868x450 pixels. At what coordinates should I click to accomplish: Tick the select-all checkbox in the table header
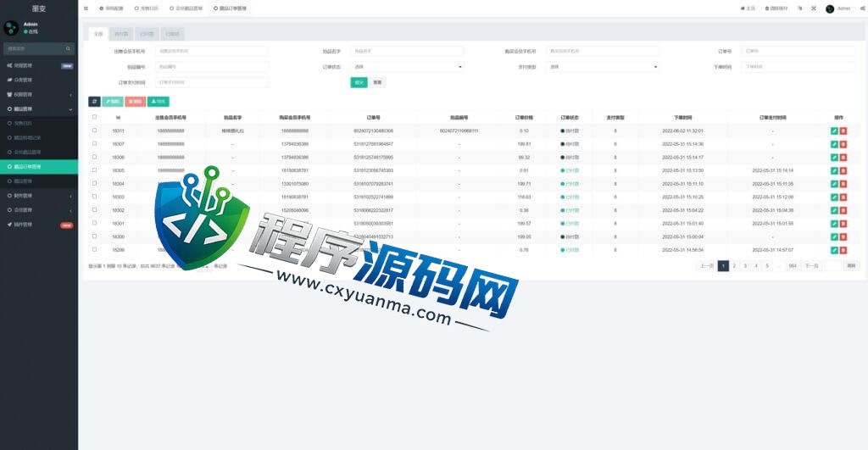coord(94,117)
